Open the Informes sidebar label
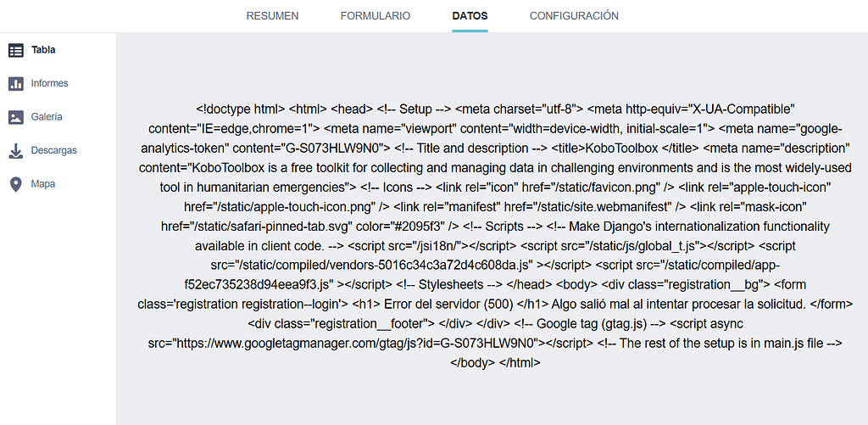868x425 pixels. pos(49,84)
